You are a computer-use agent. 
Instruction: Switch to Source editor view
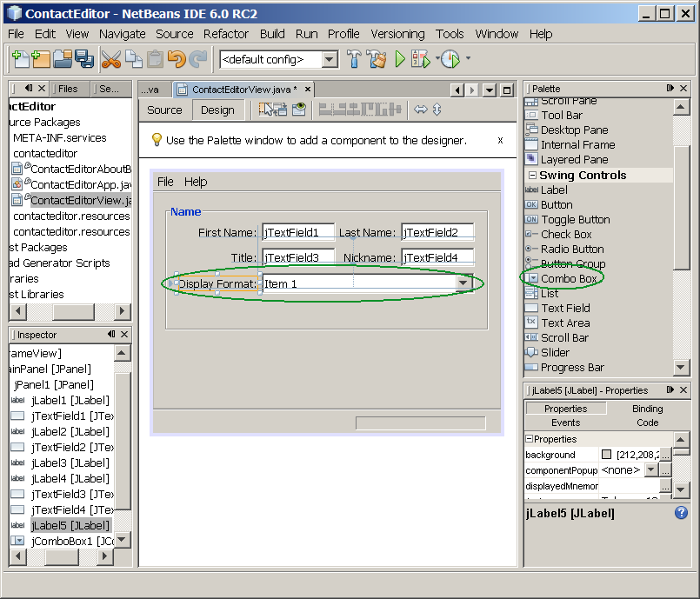[x=164, y=110]
